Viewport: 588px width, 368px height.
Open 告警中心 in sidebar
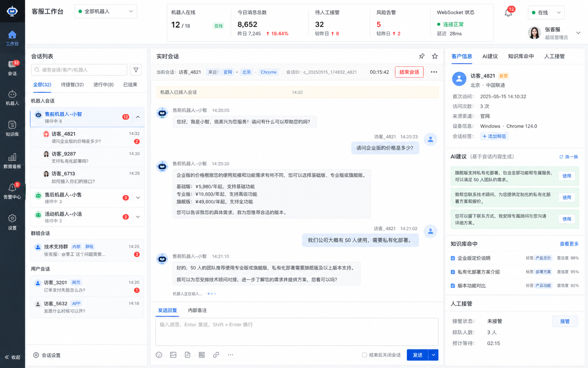click(x=12, y=191)
